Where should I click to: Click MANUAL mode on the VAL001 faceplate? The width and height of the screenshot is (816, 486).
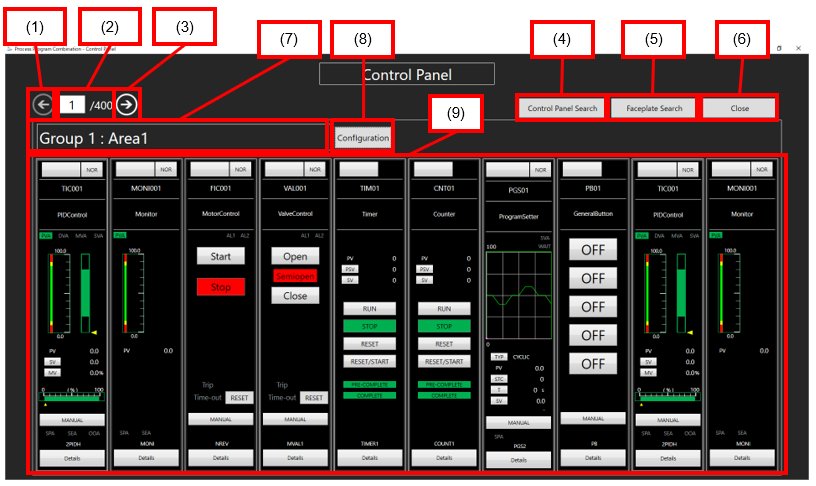296,419
